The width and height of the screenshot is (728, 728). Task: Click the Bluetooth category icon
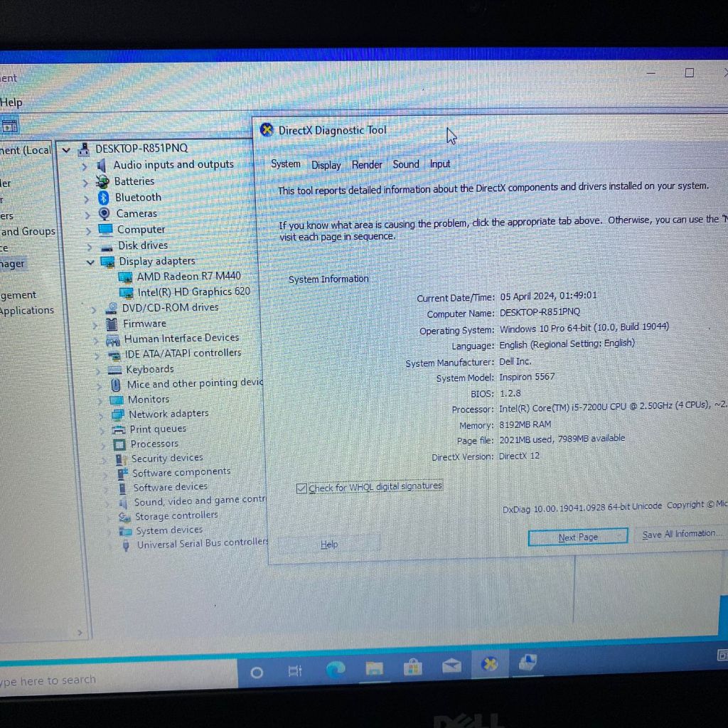point(104,198)
